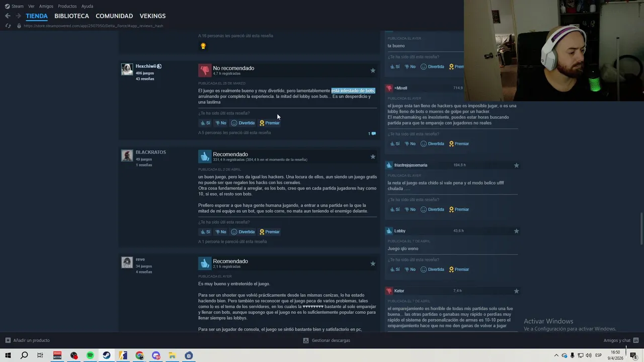Image resolution: width=644 pixels, height=362 pixels.
Task: Open Hexchiwii's avatar thumbnail
Action: point(127,69)
